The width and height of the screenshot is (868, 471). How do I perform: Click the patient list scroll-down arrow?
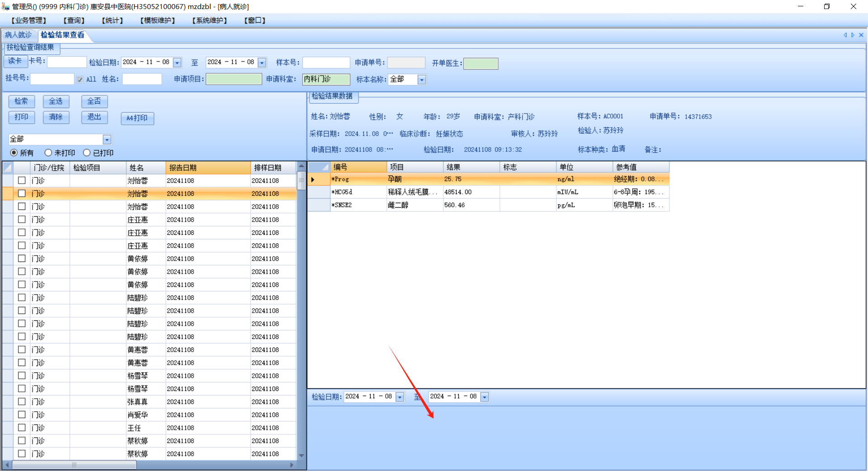[x=301, y=456]
